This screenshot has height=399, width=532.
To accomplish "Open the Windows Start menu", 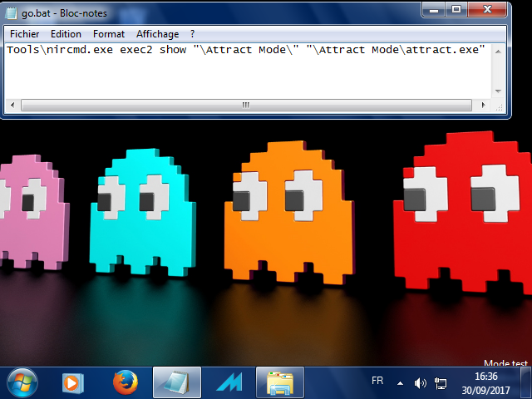I will pyautogui.click(x=22, y=382).
